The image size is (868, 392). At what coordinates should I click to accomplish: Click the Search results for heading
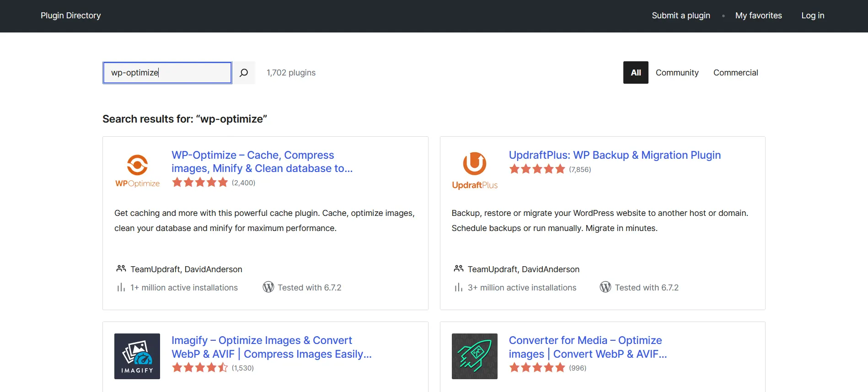[185, 119]
